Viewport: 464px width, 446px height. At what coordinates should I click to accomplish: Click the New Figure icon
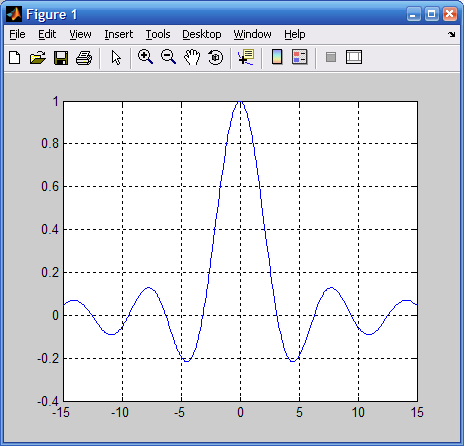tap(15, 58)
